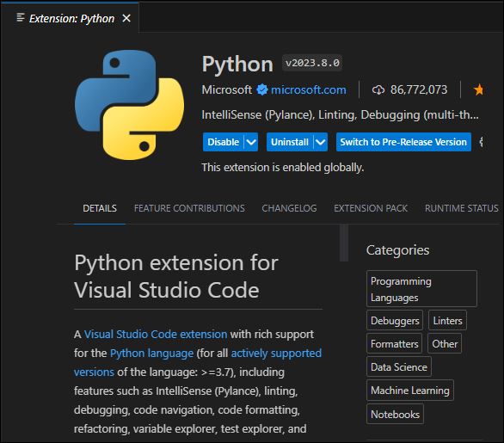The height and width of the screenshot is (443, 504).
Task: Click the orange rating star
Action: tap(478, 89)
